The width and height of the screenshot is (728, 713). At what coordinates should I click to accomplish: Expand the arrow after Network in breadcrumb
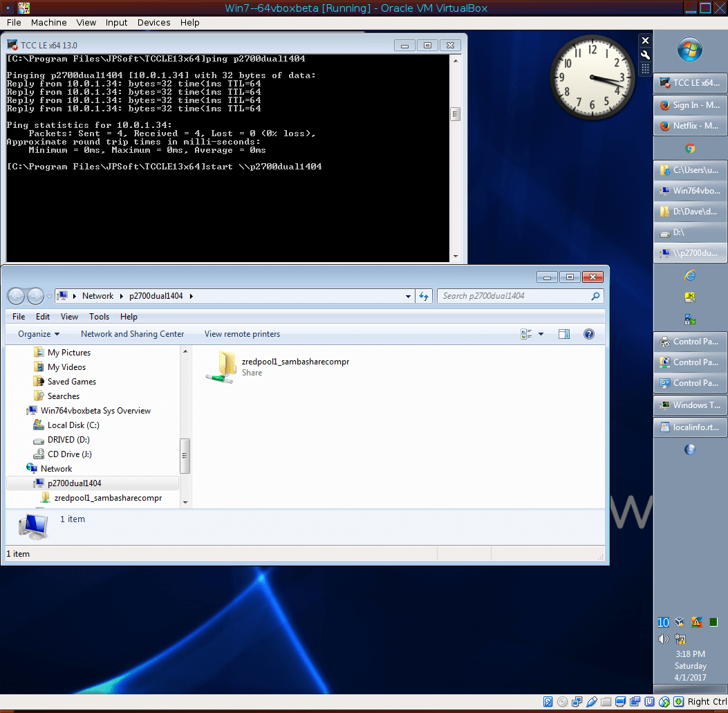tap(121, 297)
